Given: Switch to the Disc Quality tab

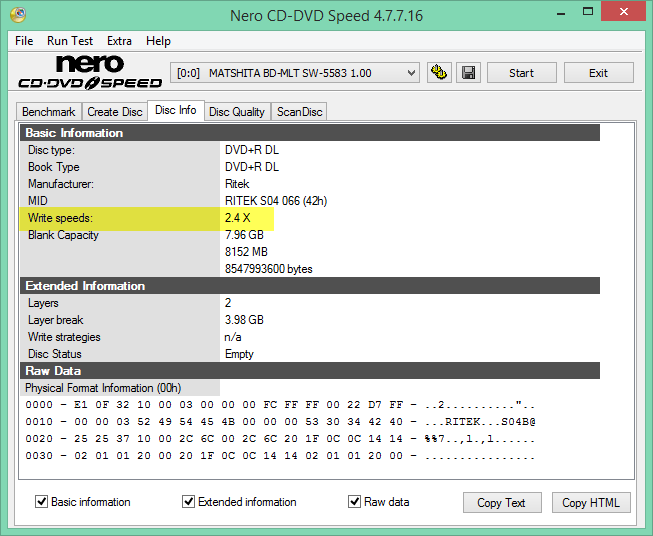Looking at the screenshot, I should coord(237,112).
